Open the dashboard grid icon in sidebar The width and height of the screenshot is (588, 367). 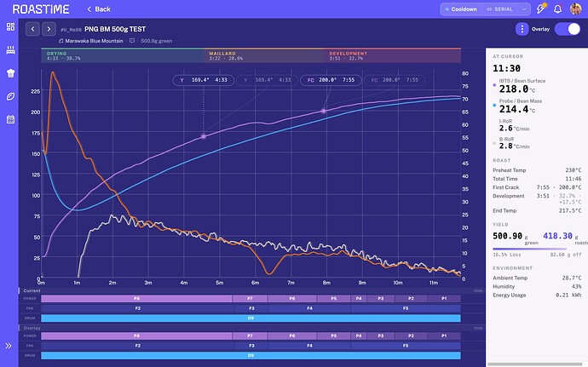(x=10, y=26)
